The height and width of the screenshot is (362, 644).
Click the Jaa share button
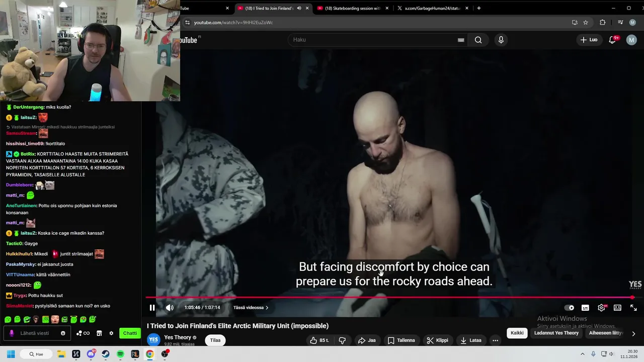(x=367, y=340)
